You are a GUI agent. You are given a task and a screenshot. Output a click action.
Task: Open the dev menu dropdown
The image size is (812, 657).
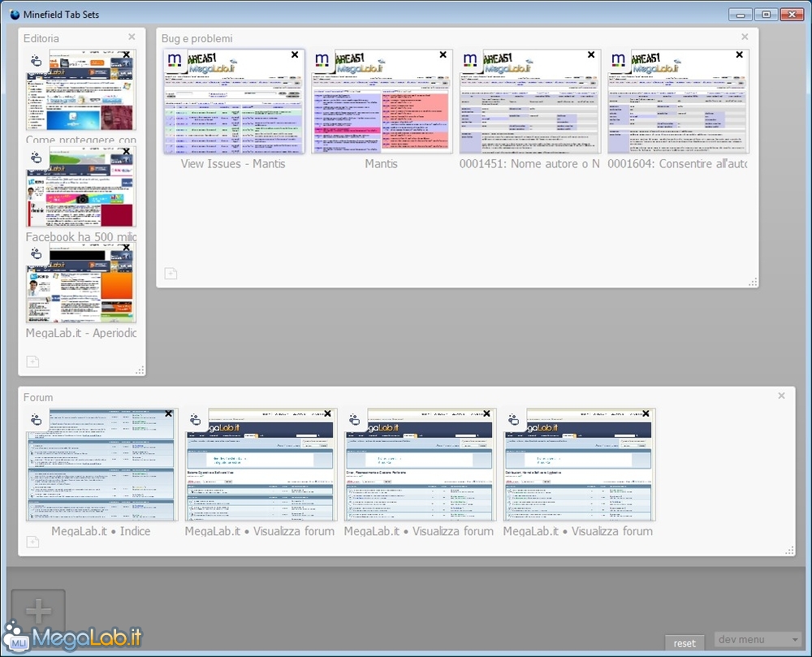(x=758, y=640)
